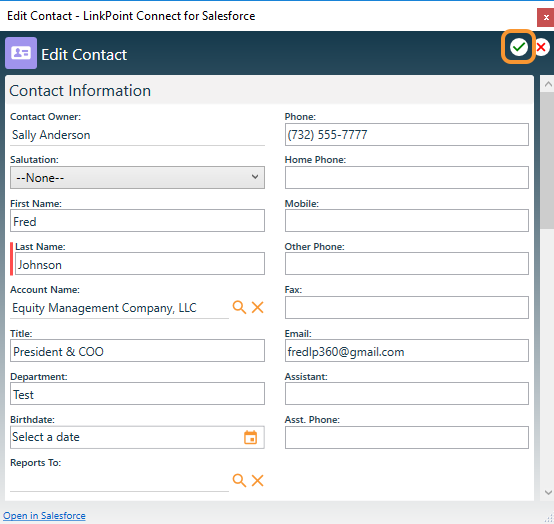Search for a Reports To contact
This screenshot has height=524, width=554.
tap(239, 481)
